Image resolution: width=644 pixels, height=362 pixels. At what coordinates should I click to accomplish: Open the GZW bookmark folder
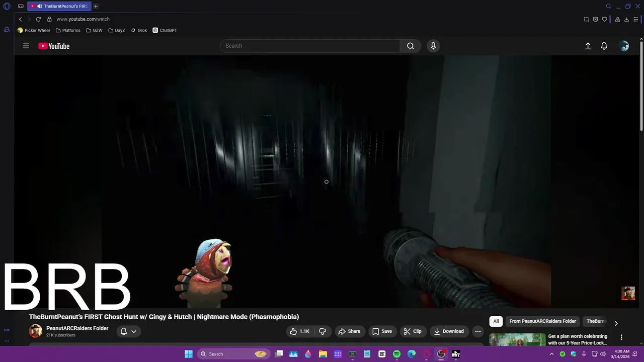(94, 30)
